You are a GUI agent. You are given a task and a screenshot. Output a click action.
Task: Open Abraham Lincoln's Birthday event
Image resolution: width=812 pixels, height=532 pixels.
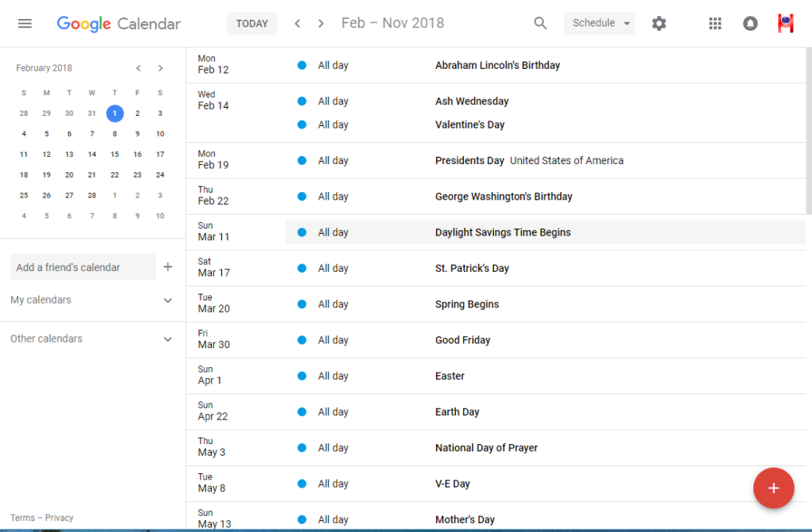pos(497,65)
